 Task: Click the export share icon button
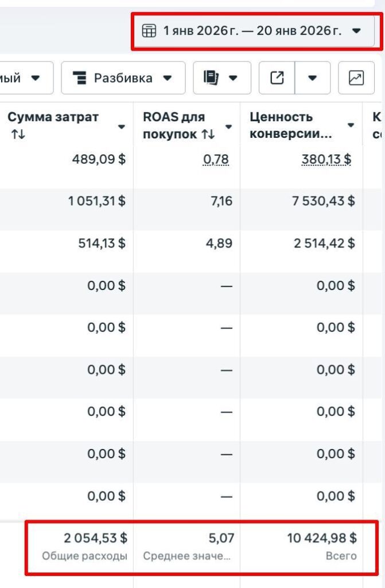click(x=277, y=78)
